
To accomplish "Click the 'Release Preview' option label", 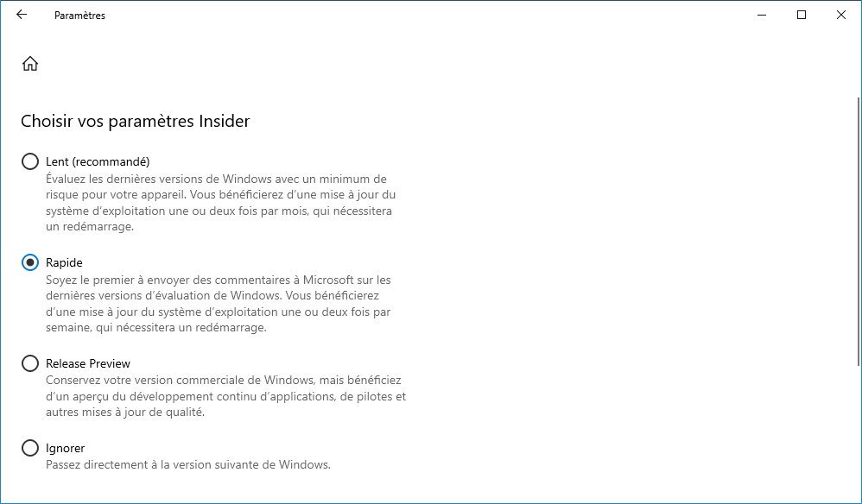I will [88, 363].
